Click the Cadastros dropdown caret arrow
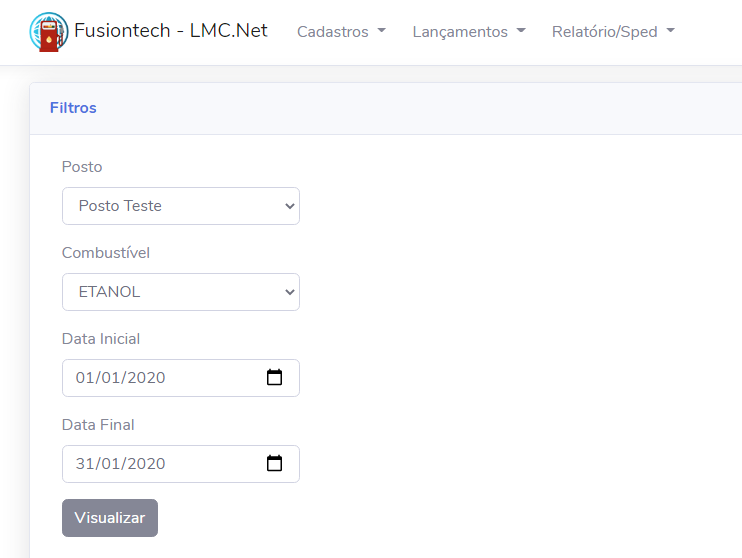 click(381, 31)
